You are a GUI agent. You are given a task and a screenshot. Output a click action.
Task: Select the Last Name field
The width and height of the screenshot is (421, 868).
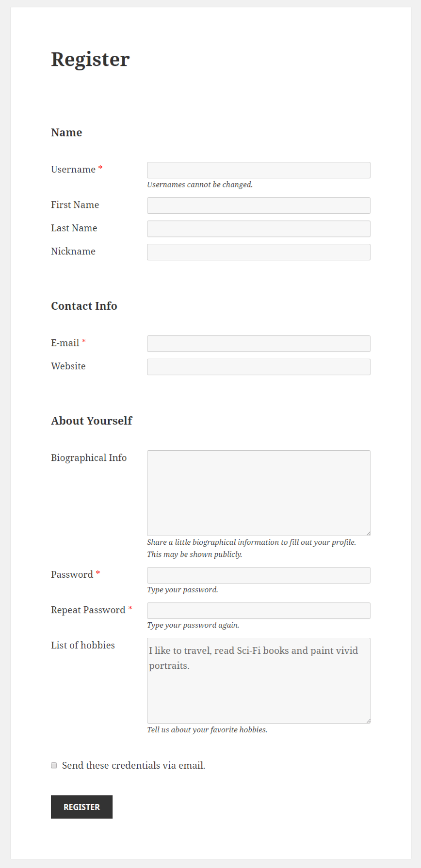click(x=259, y=229)
